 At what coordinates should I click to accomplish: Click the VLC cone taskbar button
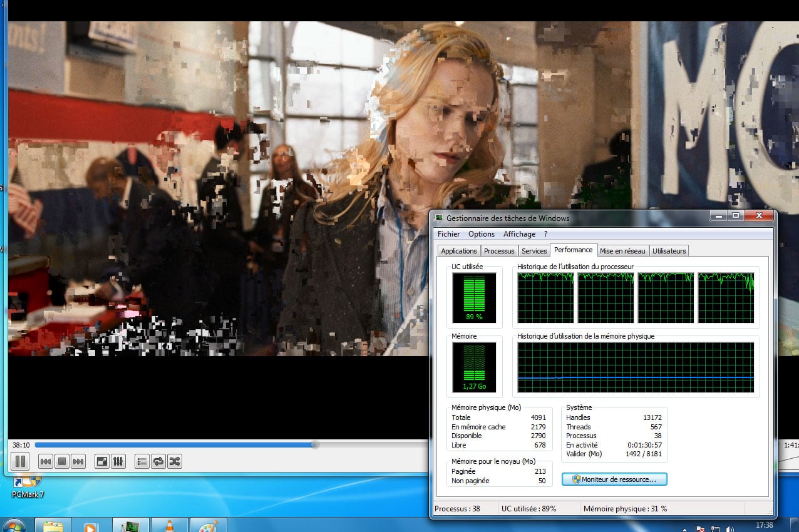coord(169,526)
